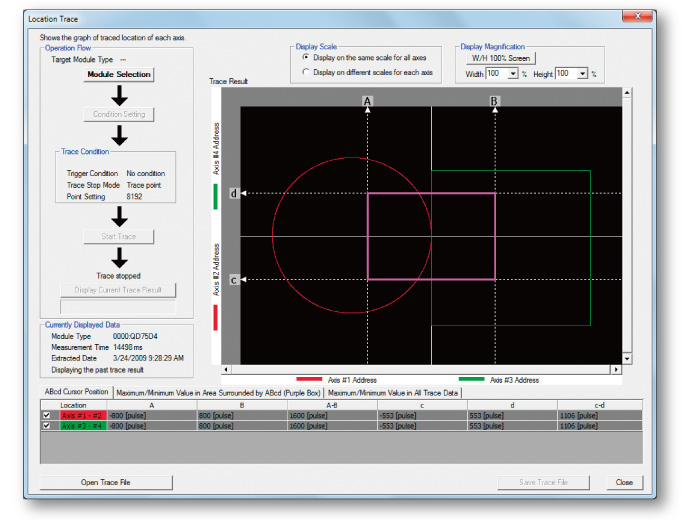Select the green Axis #3 - #4 row label
This screenshot has width=690, height=520.
click(82, 426)
